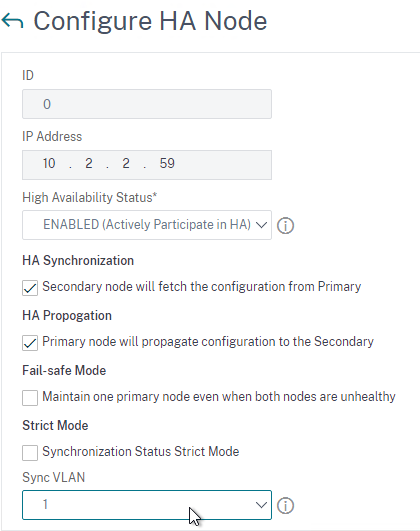Uncheck the HA Synchronization checkbox
The image size is (420, 531).
click(x=30, y=288)
